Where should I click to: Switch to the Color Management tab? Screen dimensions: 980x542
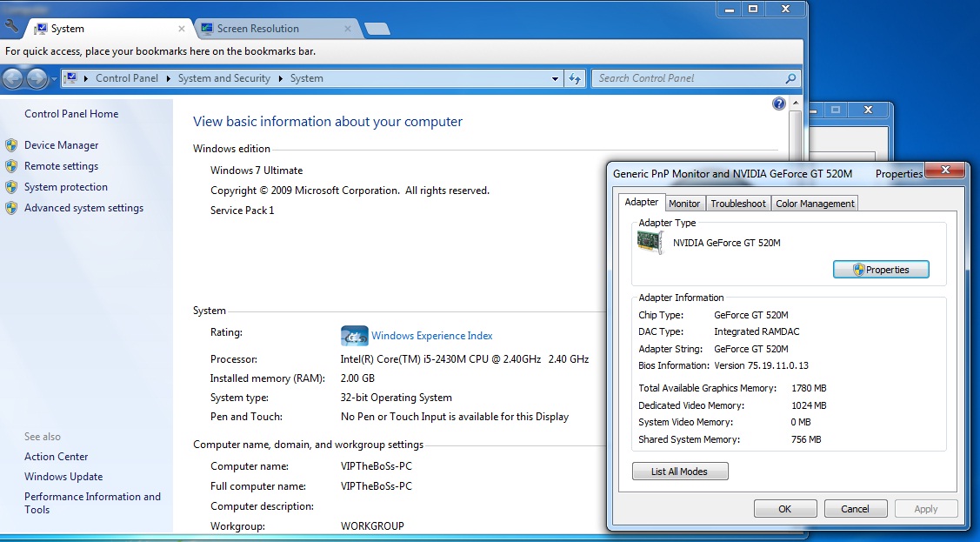click(815, 204)
